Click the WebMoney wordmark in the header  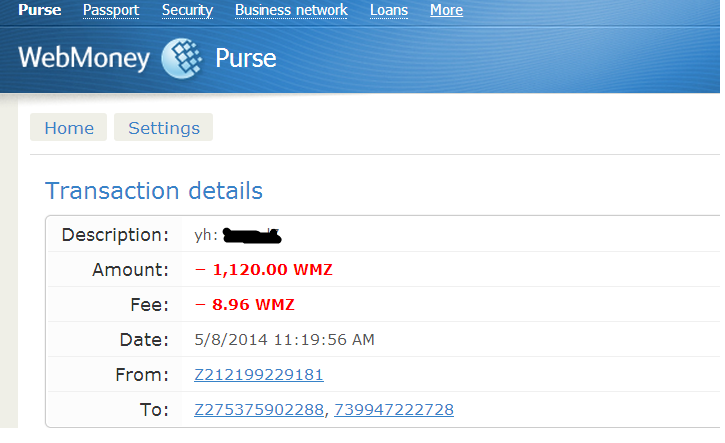pyautogui.click(x=84, y=58)
